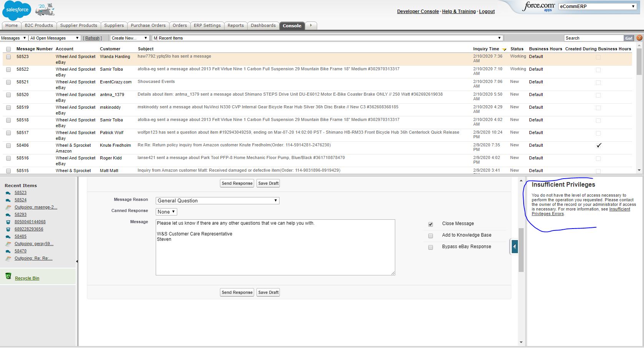
Task: Open the Suppliers tab
Action: coord(114,25)
